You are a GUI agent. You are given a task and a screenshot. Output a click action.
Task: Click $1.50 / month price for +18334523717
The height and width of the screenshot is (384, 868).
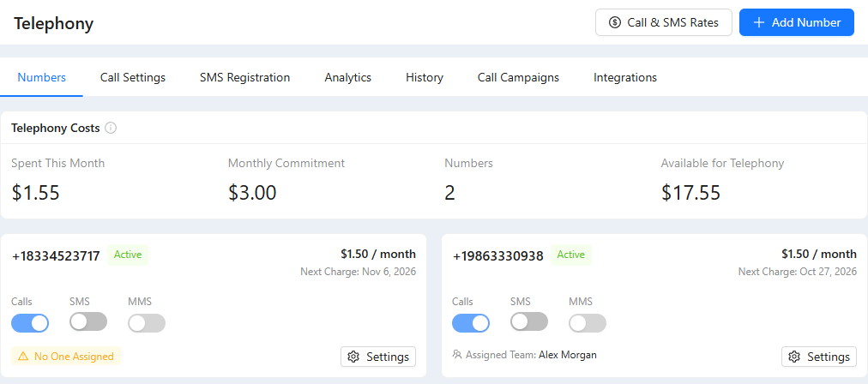(378, 254)
